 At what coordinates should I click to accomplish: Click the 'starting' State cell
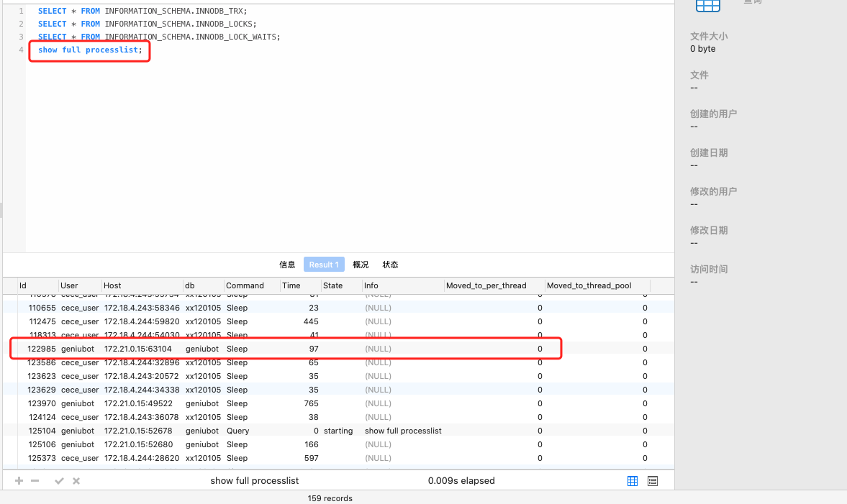point(338,431)
